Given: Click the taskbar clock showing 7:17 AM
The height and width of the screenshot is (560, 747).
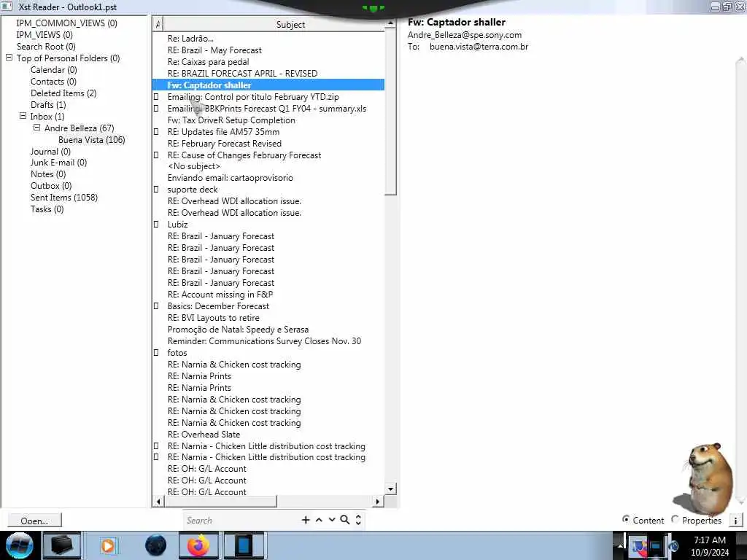Looking at the screenshot, I should click(709, 545).
